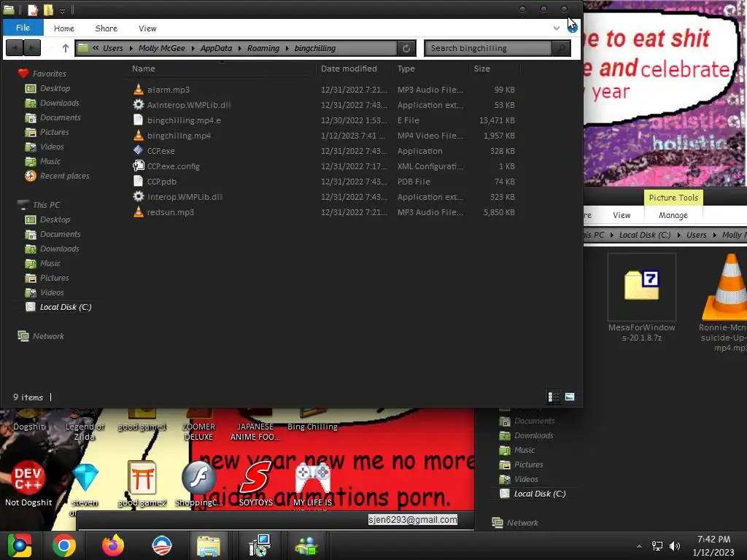Select MesaForWindows-20.1.8.7z in back window
Viewport: 747px width, 560px height.
tap(641, 298)
